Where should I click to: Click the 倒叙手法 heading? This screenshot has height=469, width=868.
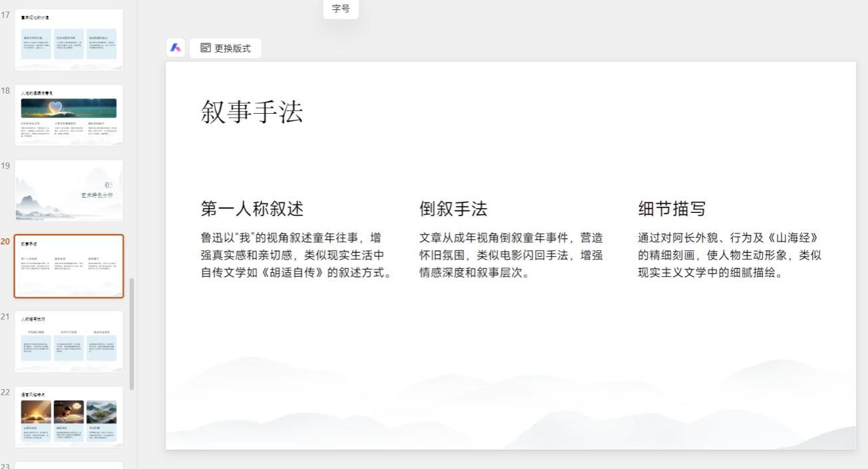click(x=453, y=209)
